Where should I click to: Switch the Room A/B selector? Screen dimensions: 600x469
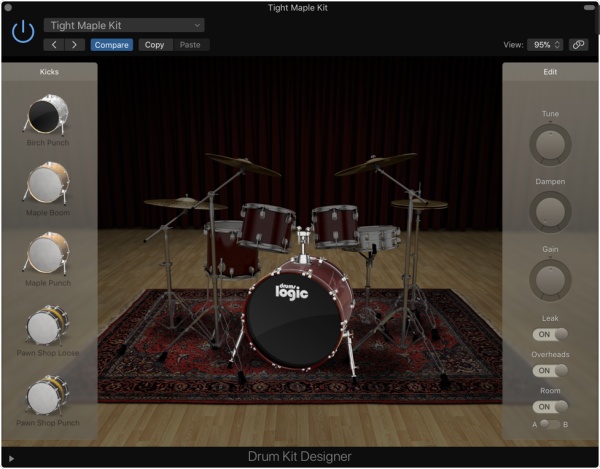pos(550,424)
